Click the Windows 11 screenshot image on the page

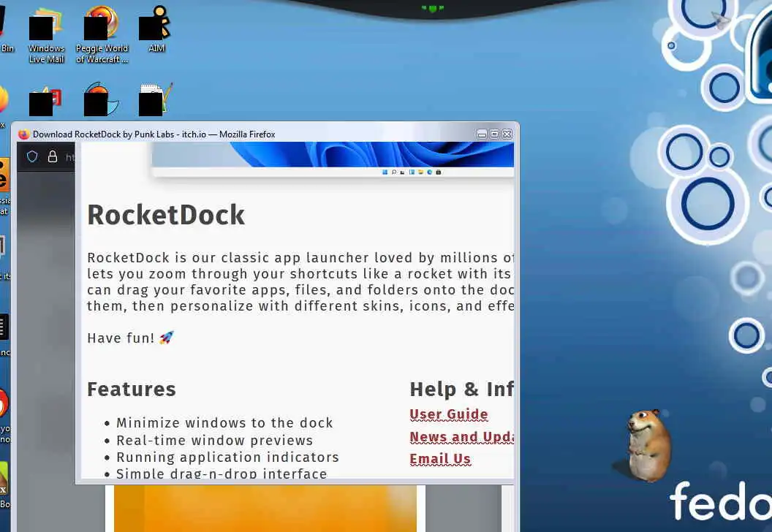[333, 159]
